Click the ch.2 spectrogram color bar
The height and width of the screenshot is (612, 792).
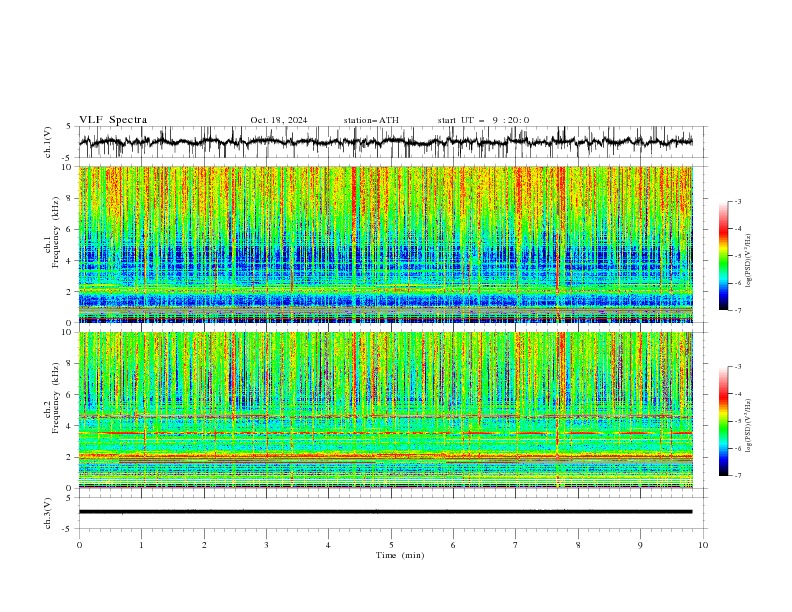724,421
